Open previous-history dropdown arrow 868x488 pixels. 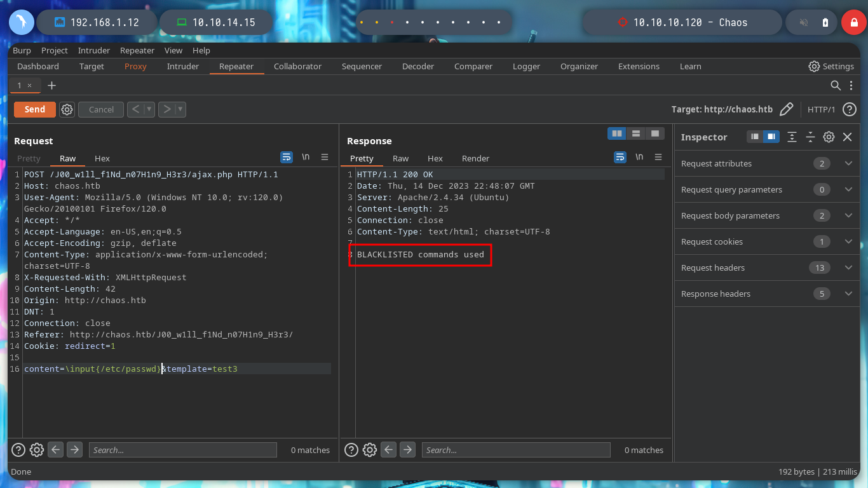150,109
